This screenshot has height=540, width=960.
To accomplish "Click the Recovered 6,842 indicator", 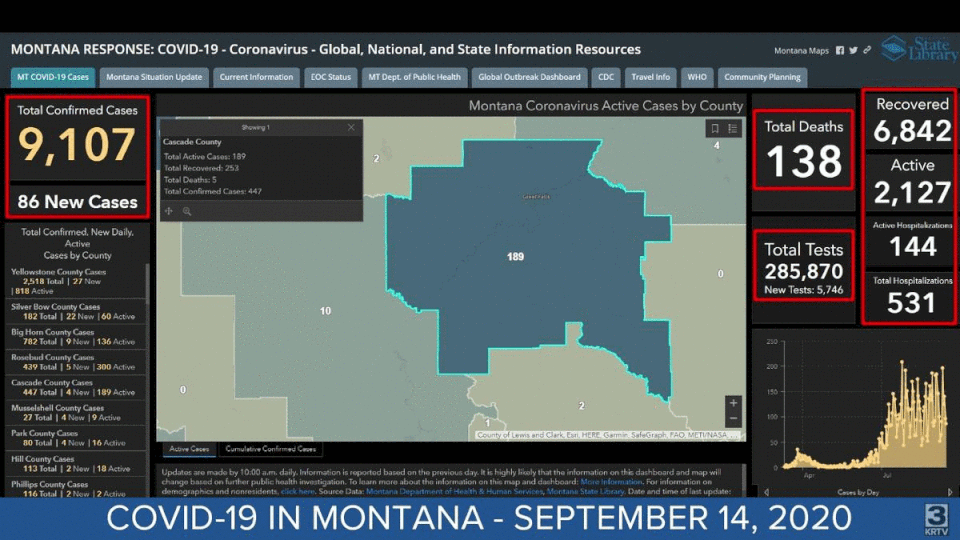I will 912,121.
